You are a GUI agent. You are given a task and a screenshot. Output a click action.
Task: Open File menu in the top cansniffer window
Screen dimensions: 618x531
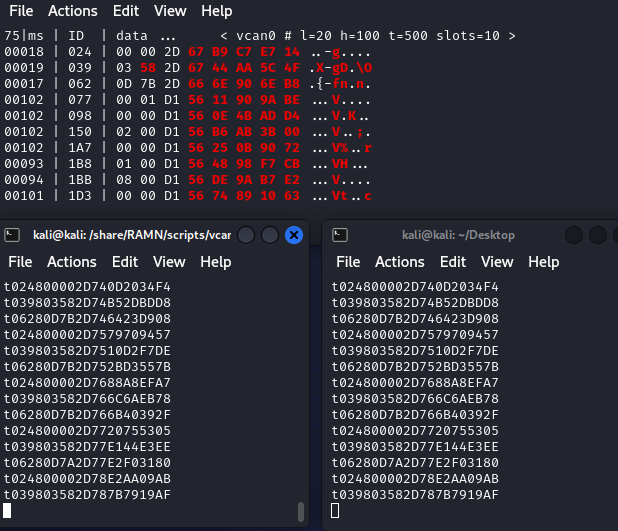[21, 11]
